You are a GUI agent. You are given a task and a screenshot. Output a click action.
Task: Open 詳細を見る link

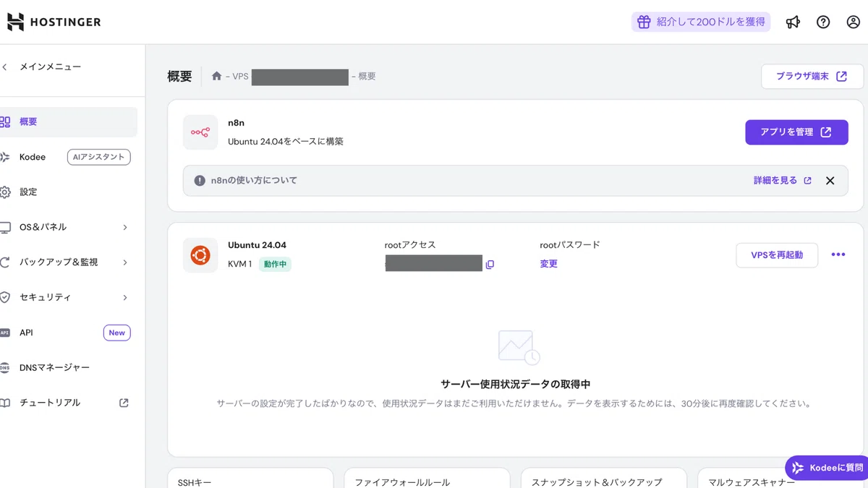click(783, 181)
